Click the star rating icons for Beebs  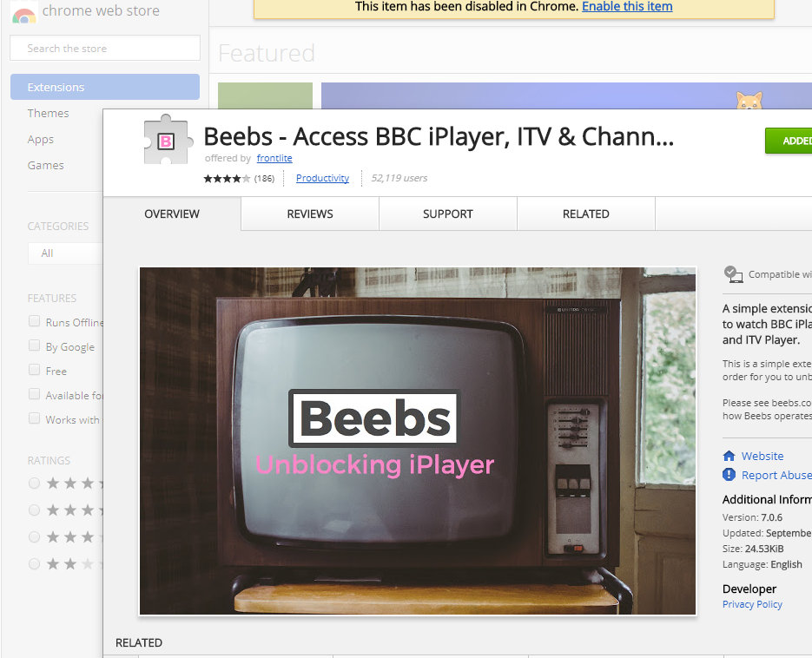227,179
